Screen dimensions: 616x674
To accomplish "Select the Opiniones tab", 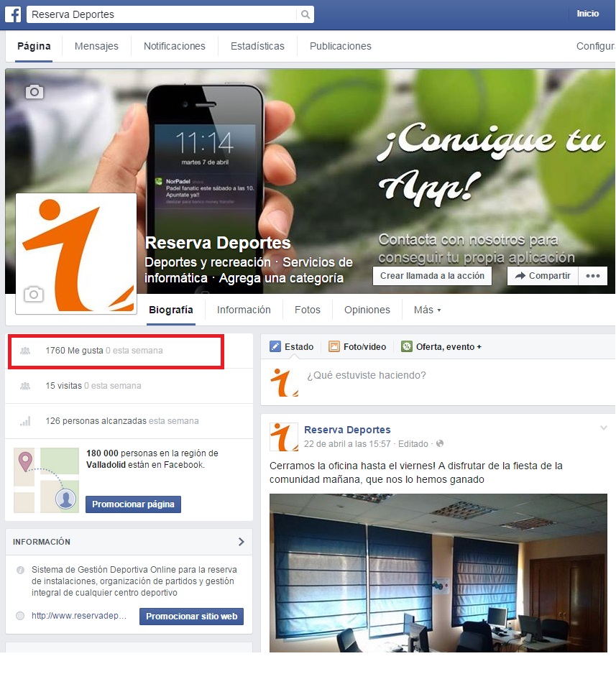I will (x=367, y=309).
